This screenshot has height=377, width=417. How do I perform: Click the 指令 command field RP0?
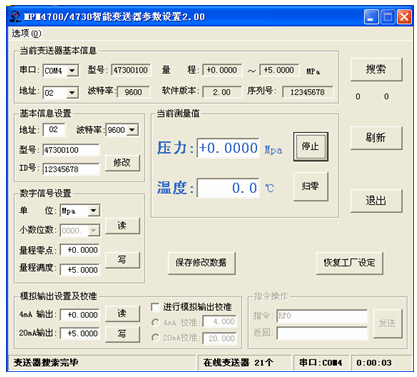(322, 316)
